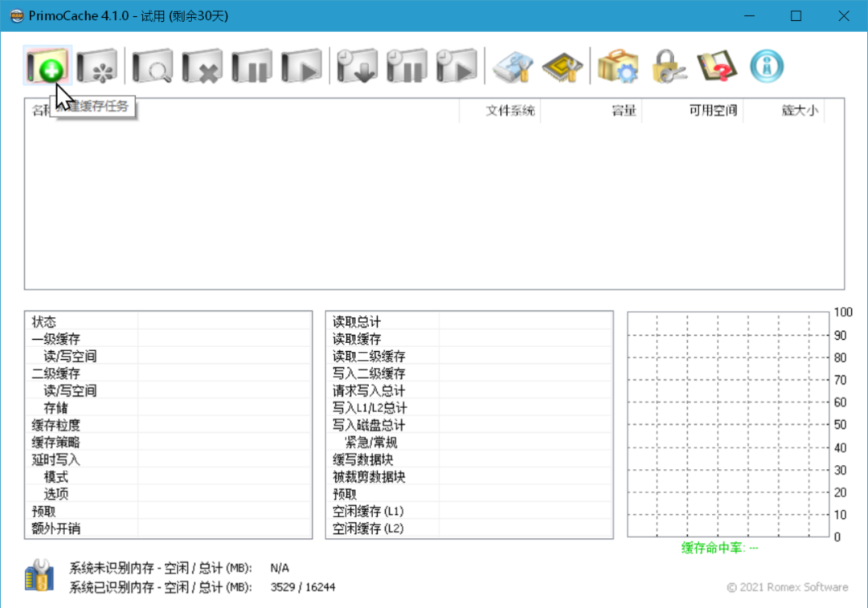Viewport: 868px width, 608px height.
Task: Open the options box-with-gear icon
Action: click(x=618, y=66)
